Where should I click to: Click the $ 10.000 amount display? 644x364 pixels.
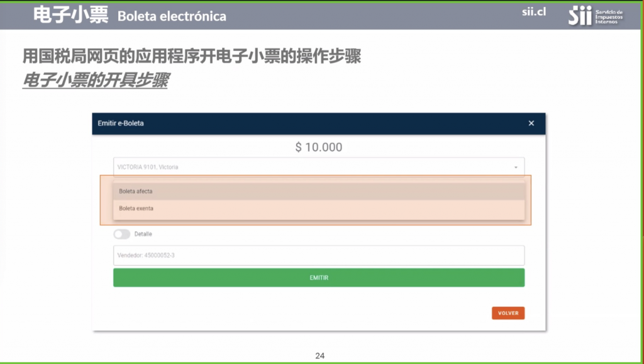319,147
